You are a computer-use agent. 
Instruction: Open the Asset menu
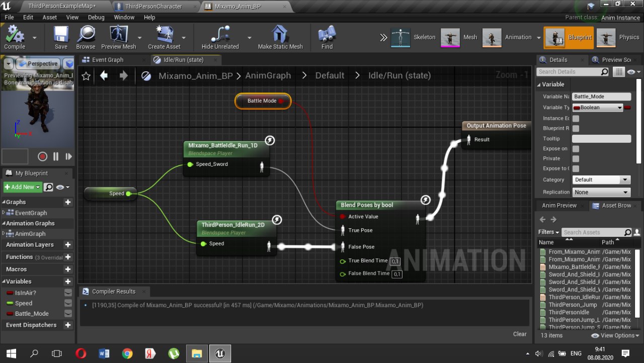point(50,17)
